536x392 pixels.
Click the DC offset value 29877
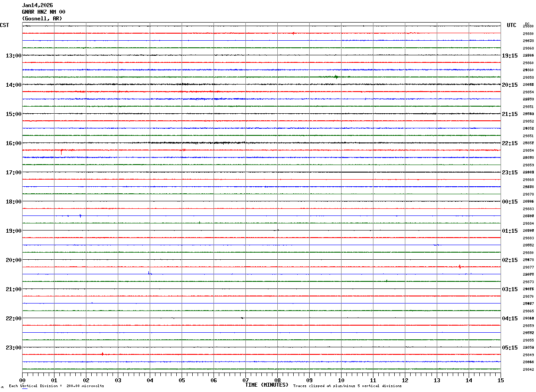pyautogui.click(x=528, y=267)
